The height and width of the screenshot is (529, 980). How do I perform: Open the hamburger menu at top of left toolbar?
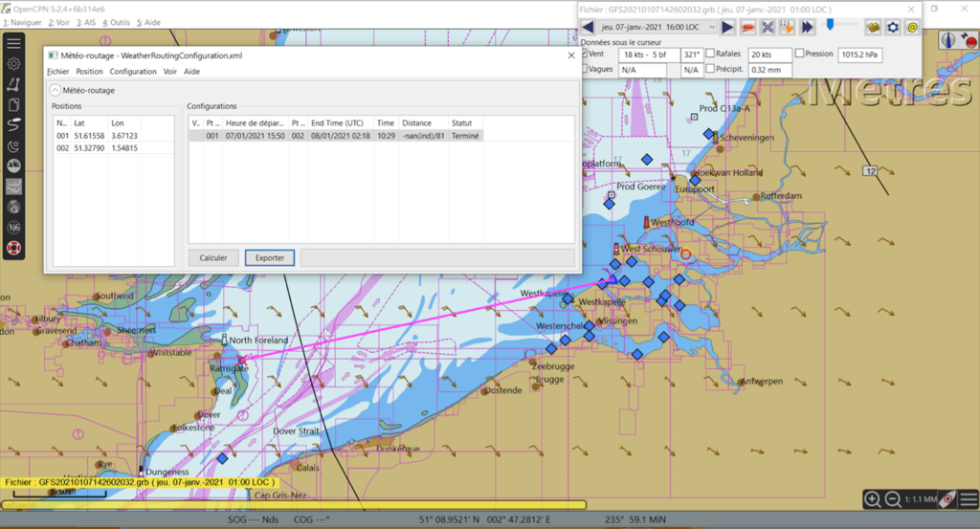pos(13,43)
